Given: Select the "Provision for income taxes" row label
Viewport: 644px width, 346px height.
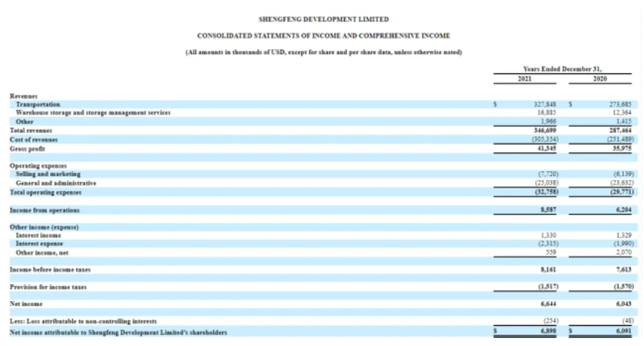Looking at the screenshot, I should [48, 287].
